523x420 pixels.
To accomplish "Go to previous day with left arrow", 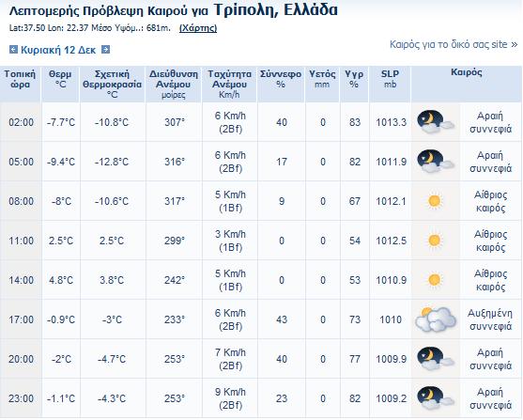I will click(13, 50).
